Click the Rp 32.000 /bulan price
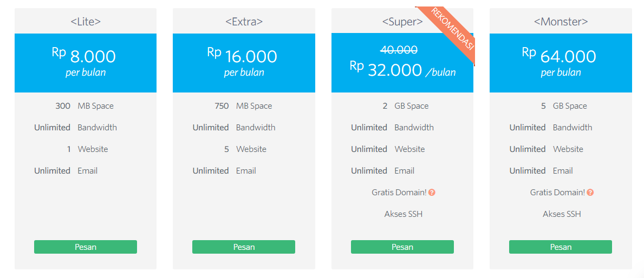 pyautogui.click(x=402, y=70)
